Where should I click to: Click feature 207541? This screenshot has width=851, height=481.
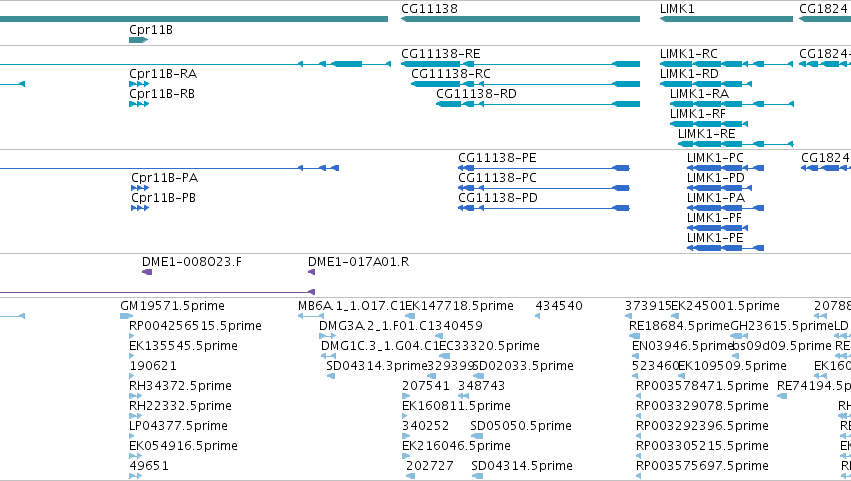(426, 387)
